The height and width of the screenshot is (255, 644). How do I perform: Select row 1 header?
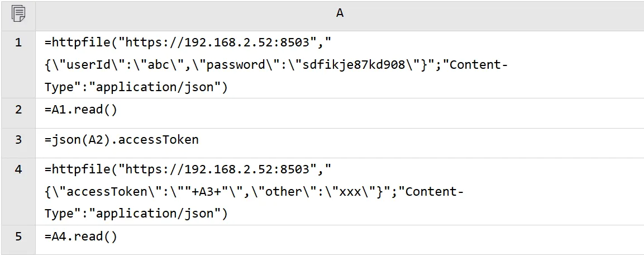pyautogui.click(x=18, y=64)
